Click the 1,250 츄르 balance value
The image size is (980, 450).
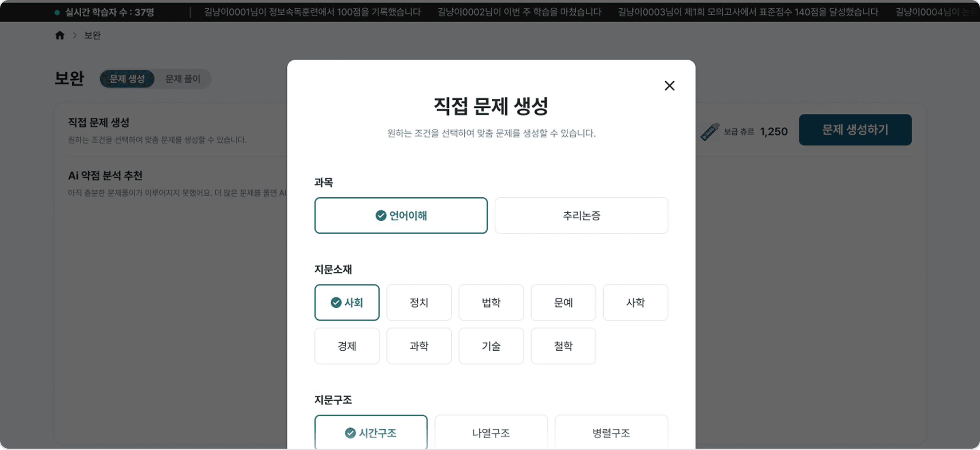774,132
